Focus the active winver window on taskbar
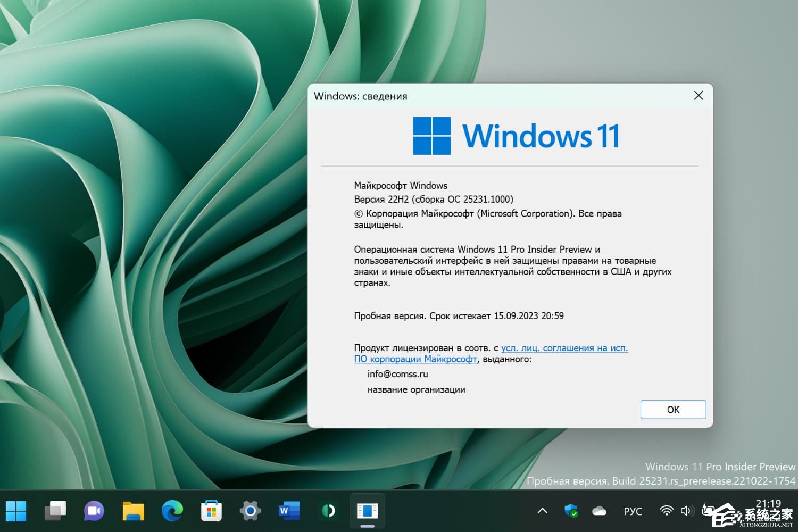Screen dimensions: 798x532 (367, 511)
